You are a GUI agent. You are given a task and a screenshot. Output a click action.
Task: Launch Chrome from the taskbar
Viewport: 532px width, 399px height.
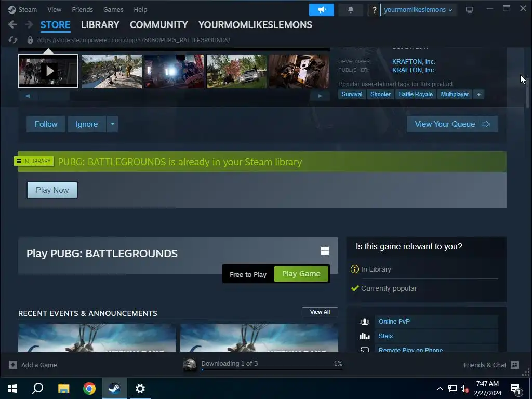coord(89,389)
